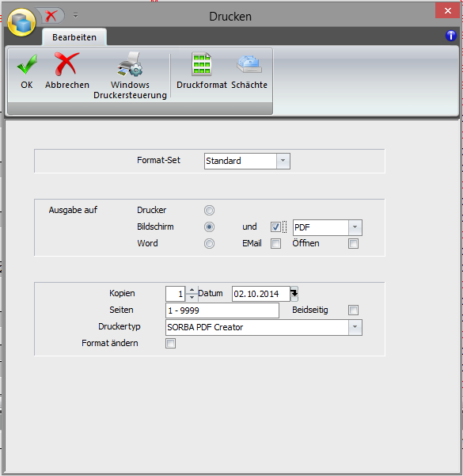Viewport: 463px width, 476px height.
Task: Click the Seiten page range field
Action: 222,310
